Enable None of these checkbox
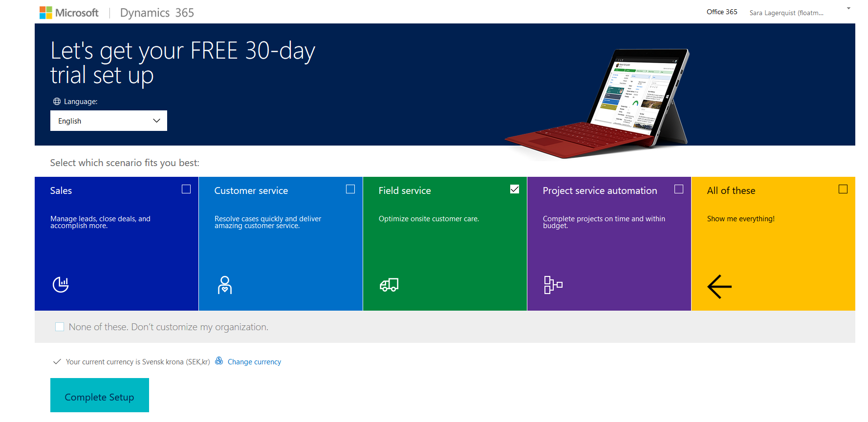 pos(60,327)
